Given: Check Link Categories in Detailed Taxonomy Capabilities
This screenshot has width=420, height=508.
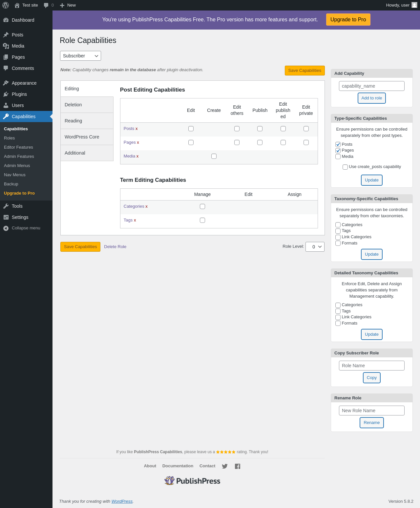Looking at the screenshot, I should coord(338,317).
